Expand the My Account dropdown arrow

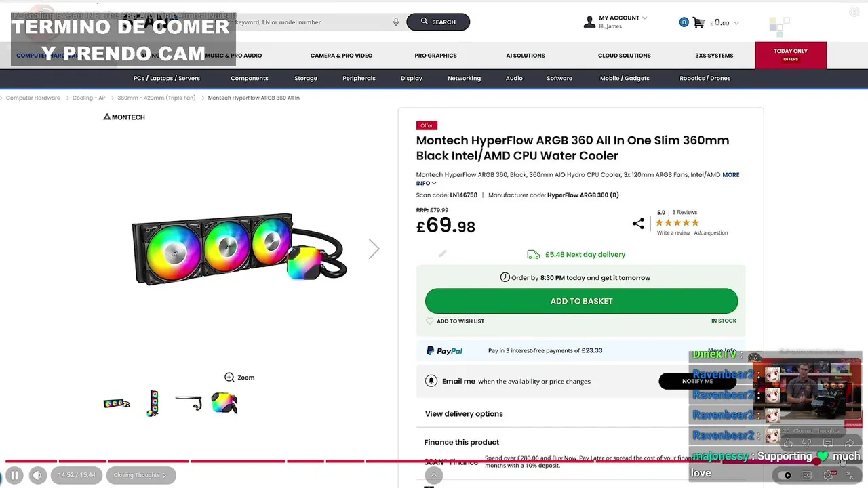tap(644, 18)
